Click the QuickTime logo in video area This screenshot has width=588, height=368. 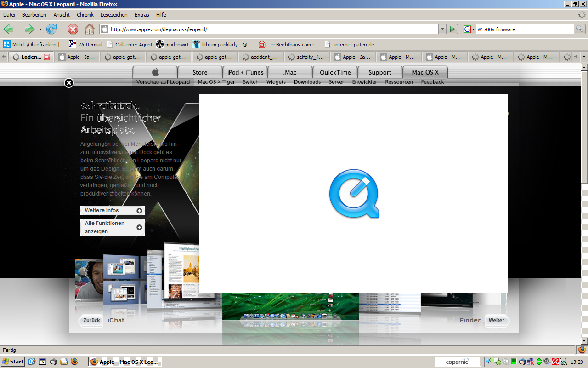(x=354, y=193)
